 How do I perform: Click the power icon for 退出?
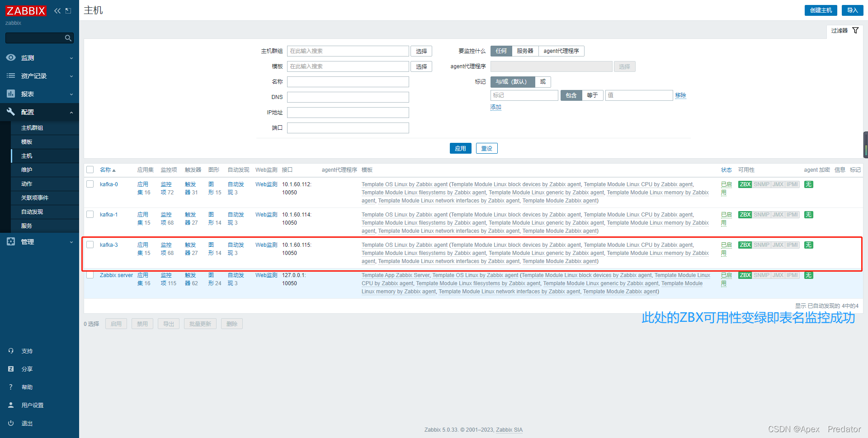click(11, 423)
